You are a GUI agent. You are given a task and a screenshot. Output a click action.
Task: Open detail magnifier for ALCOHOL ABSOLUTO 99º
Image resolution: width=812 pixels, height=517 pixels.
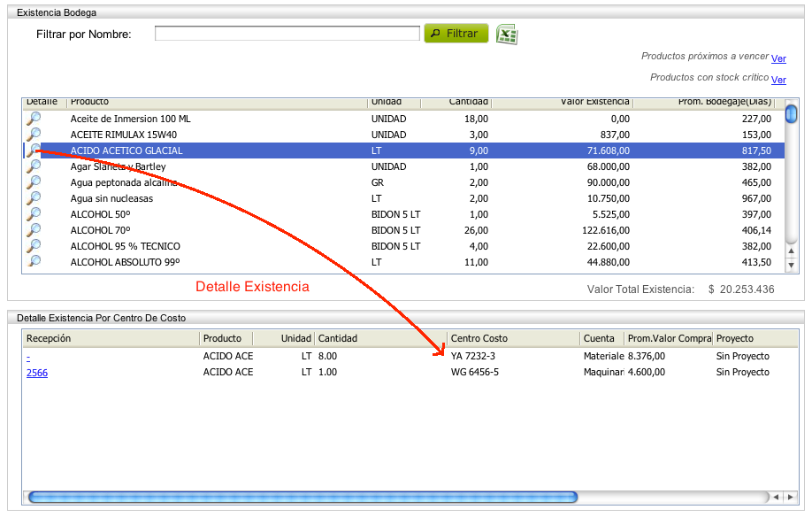(x=34, y=262)
